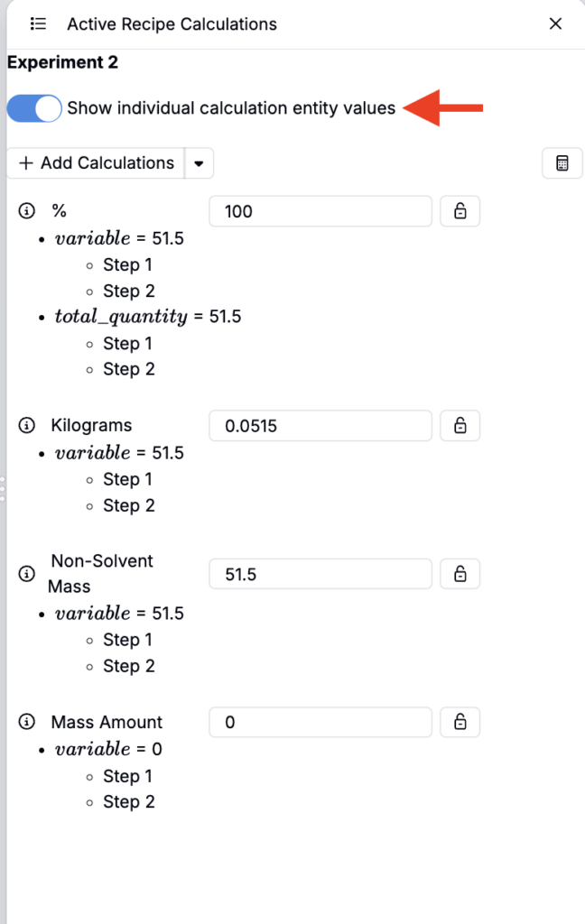585x924 pixels.
Task: Toggle the lock icon on the Kilograms row
Action: (460, 426)
